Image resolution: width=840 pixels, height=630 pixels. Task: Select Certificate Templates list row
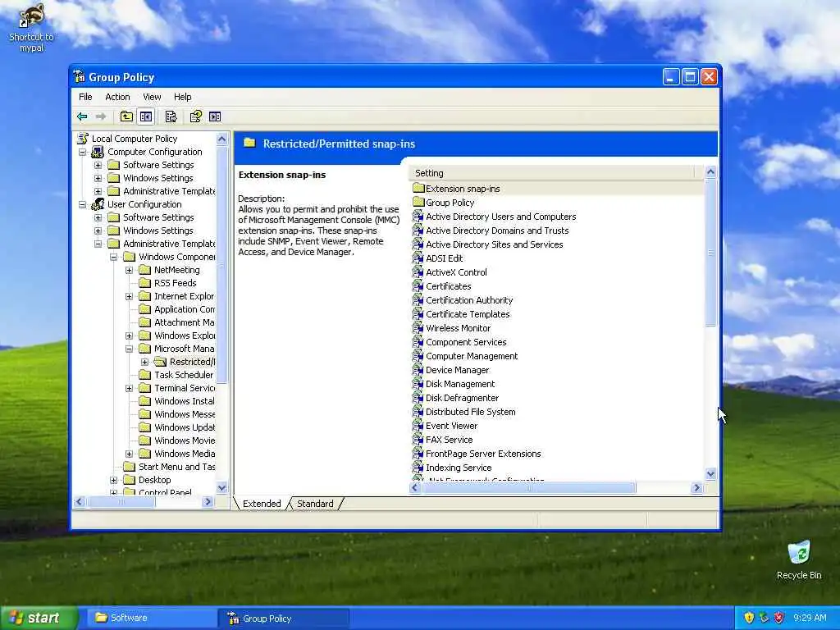(x=461, y=314)
